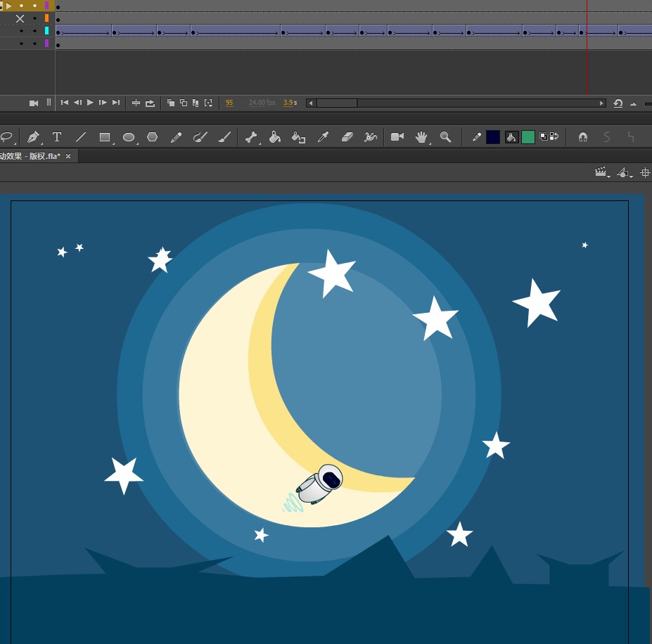Activate the Eyedropper tool
652x644 pixels.
pos(323,137)
